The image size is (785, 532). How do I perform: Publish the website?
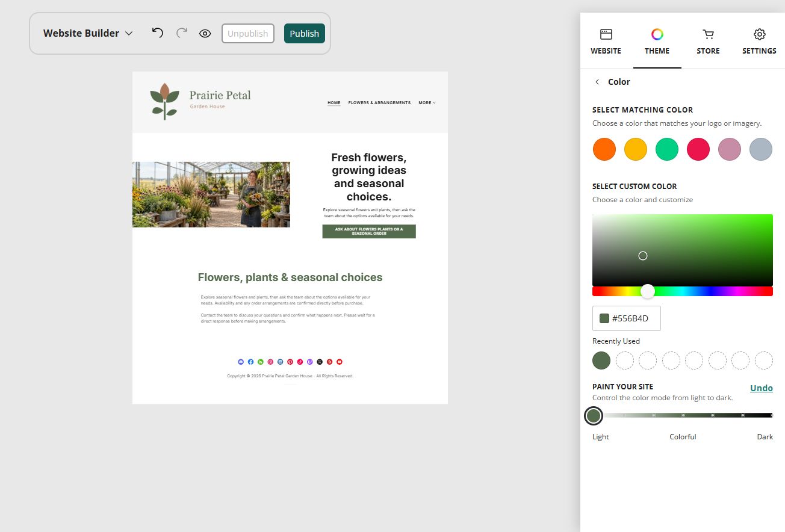pos(305,34)
